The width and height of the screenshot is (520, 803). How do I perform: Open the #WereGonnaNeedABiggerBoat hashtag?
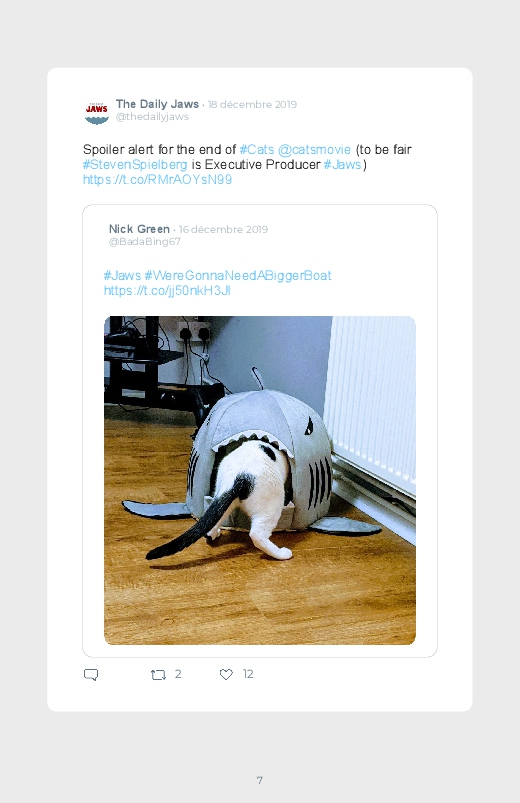point(238,276)
